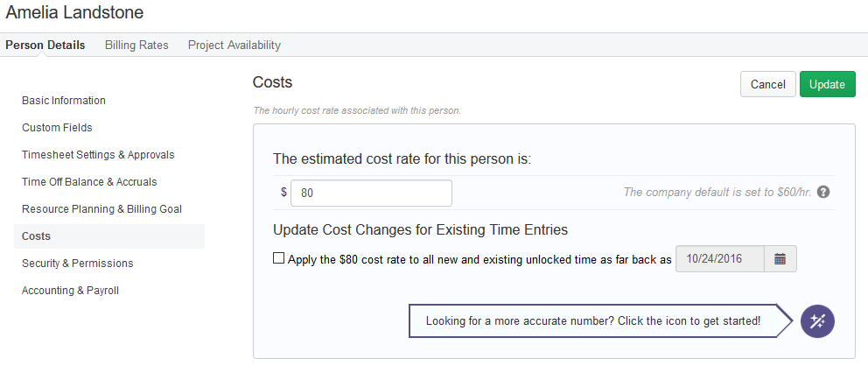This screenshot has width=868, height=380.
Task: Enable the apply $80 cost rate checkbox
Action: click(x=279, y=258)
